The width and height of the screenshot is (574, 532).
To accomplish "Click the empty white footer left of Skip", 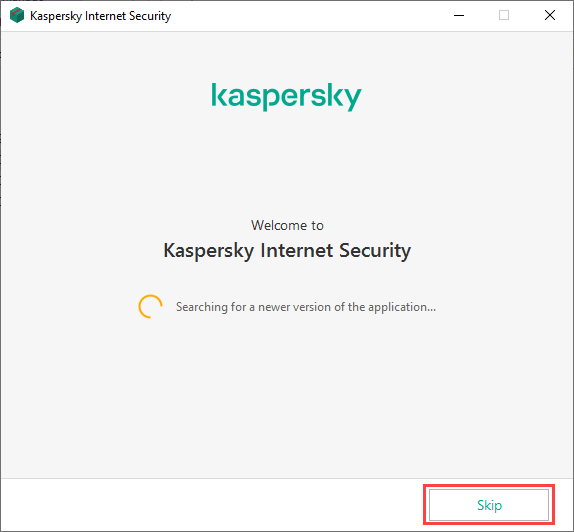I will (212, 505).
